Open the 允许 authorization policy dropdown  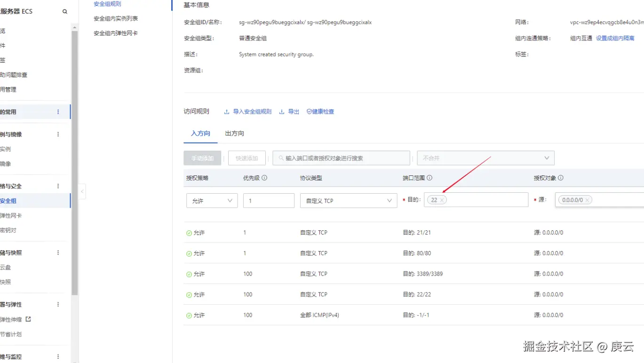(212, 200)
